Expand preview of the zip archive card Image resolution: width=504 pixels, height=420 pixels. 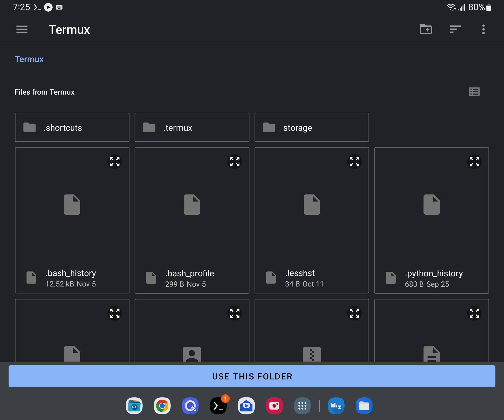354,313
